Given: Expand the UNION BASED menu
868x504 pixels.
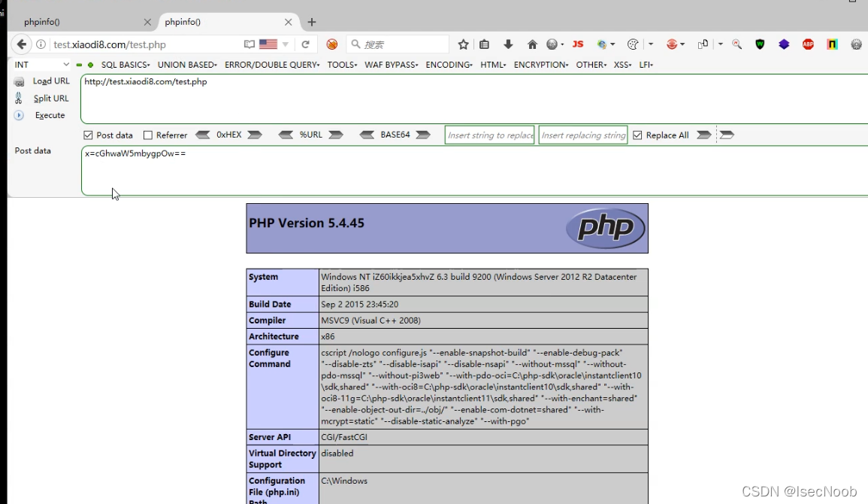Looking at the screenshot, I should [x=187, y=65].
